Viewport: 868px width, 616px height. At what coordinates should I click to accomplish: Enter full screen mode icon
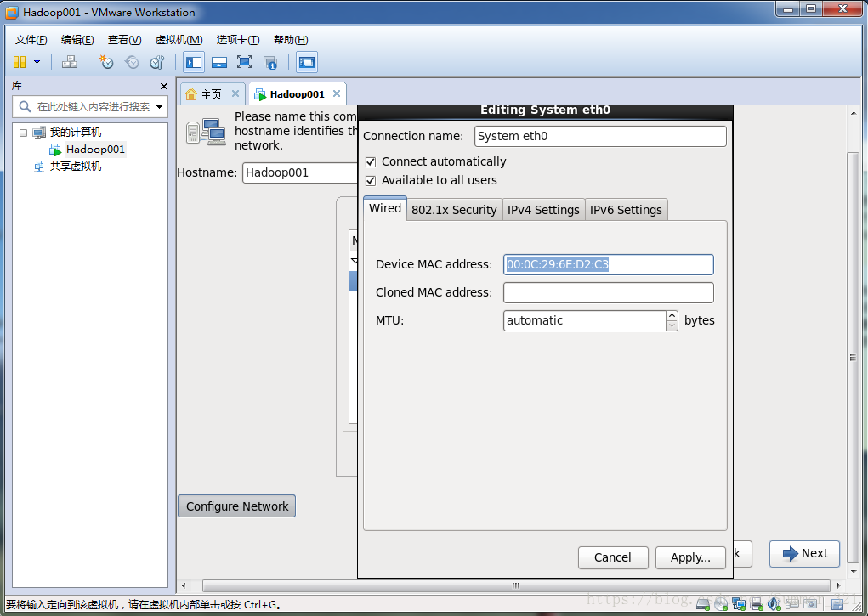pyautogui.click(x=244, y=62)
